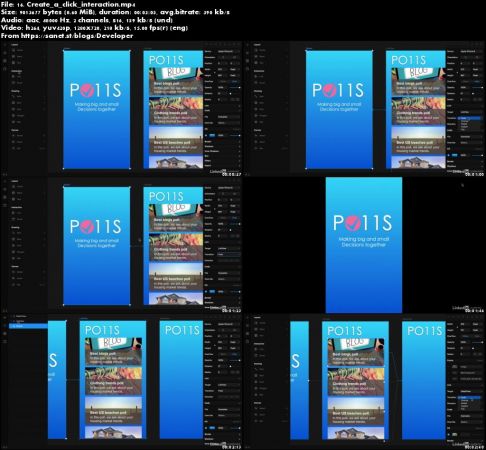Select the empty POLLS artboard in bottom-right frame
486x450 pixels.
tap(424, 380)
